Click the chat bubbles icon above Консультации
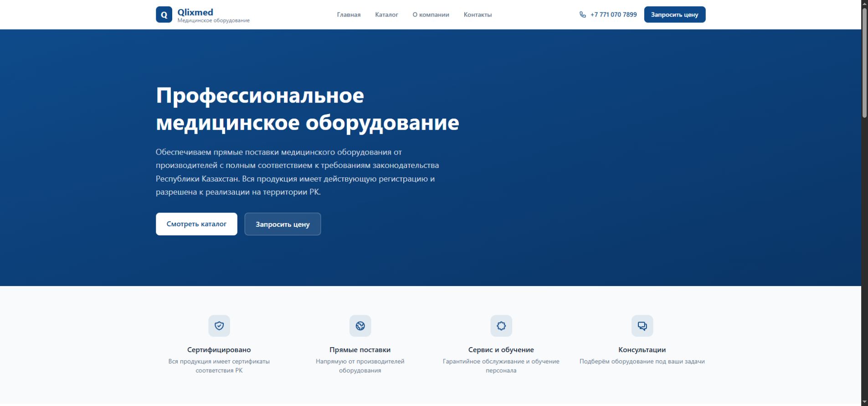The image size is (868, 406). point(642,326)
